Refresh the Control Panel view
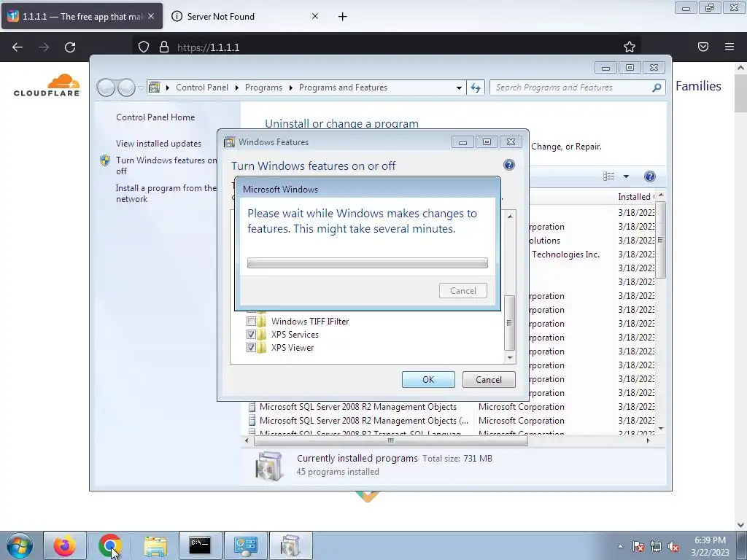The width and height of the screenshot is (747, 560). pos(476,87)
